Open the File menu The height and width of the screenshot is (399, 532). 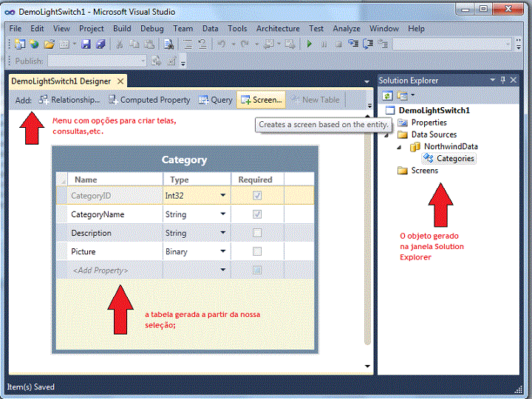16,29
